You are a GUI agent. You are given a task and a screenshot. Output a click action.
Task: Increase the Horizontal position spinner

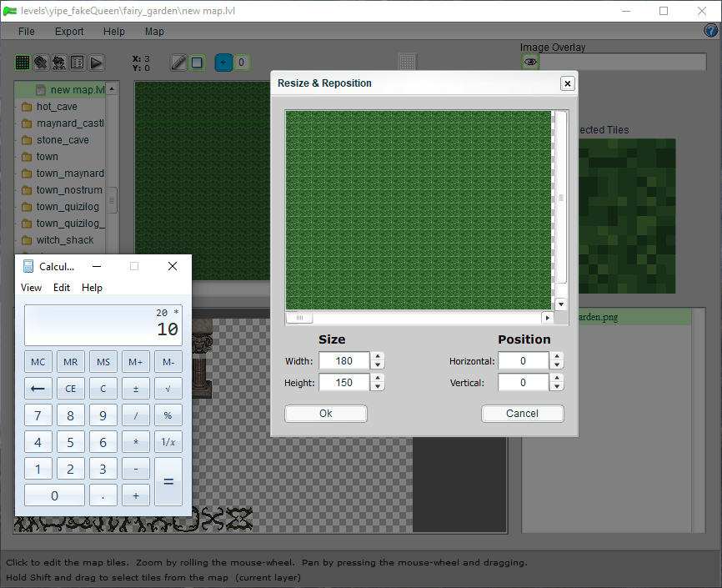click(x=557, y=357)
